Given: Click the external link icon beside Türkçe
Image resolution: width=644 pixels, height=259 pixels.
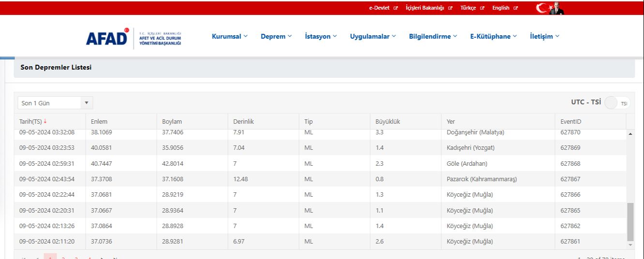Looking at the screenshot, I should (x=482, y=8).
